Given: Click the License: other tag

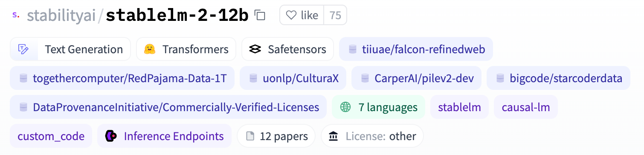Looking at the screenshot, I should [372, 136].
